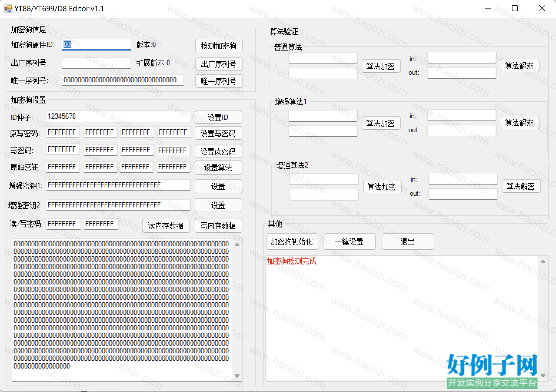Click scroll-up arrow of memory data area
Viewport: 556px width, 392px height.
(237, 244)
